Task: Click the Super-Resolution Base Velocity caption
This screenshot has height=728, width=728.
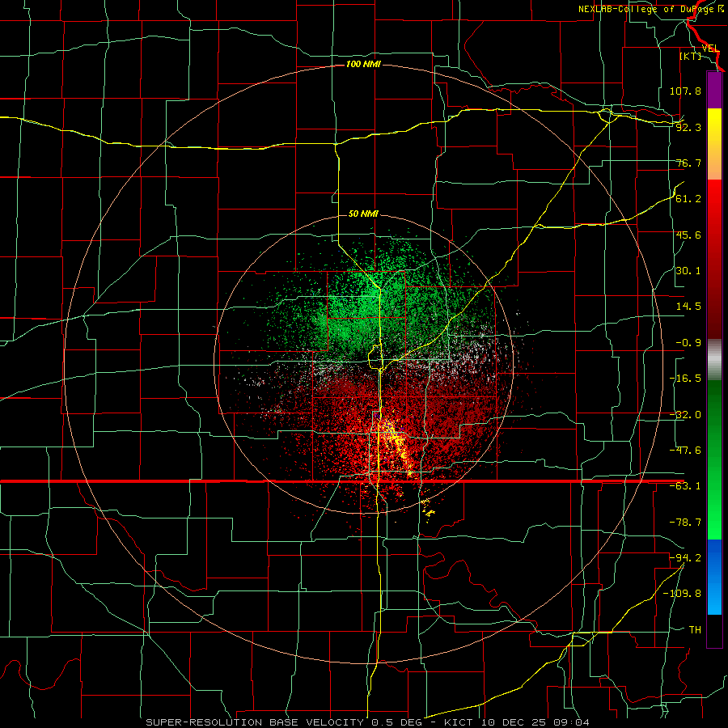Action: [x=368, y=722]
